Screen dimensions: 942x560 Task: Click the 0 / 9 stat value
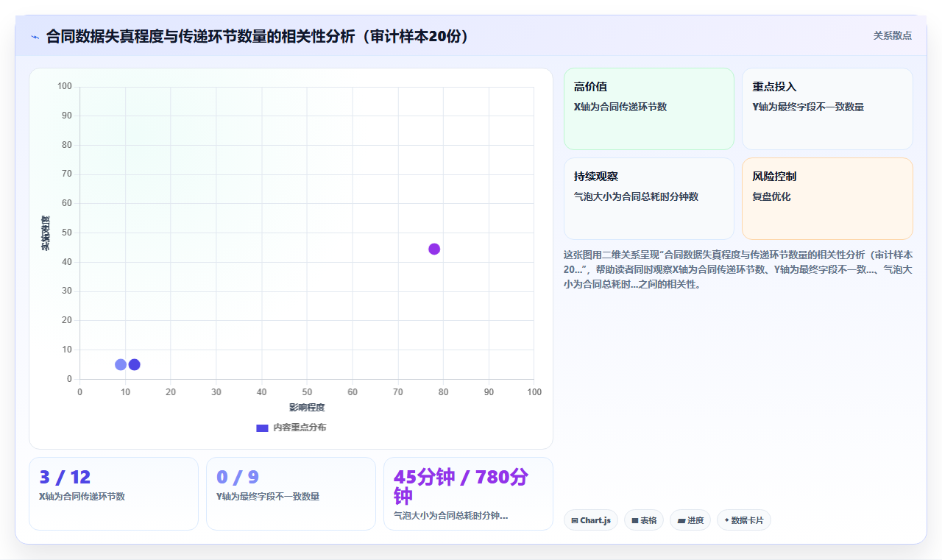(238, 478)
